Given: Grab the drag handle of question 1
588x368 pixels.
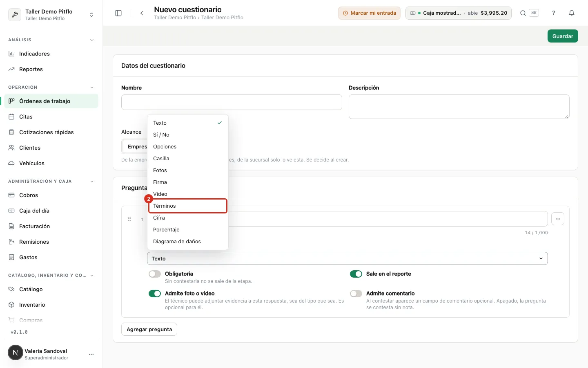Looking at the screenshot, I should tap(129, 219).
